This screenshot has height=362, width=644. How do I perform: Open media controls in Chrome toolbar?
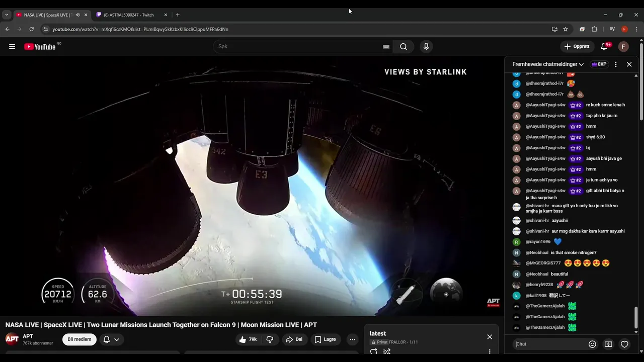pyautogui.click(x=612, y=29)
